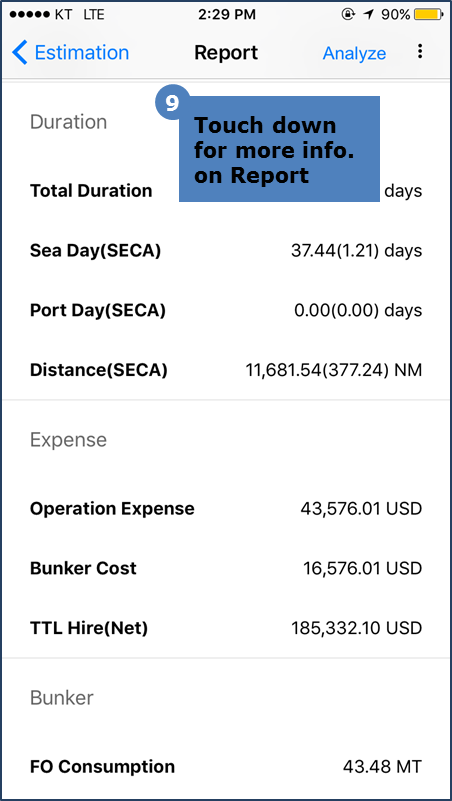
Task: Tap the Expense section header
Action: coord(68,440)
